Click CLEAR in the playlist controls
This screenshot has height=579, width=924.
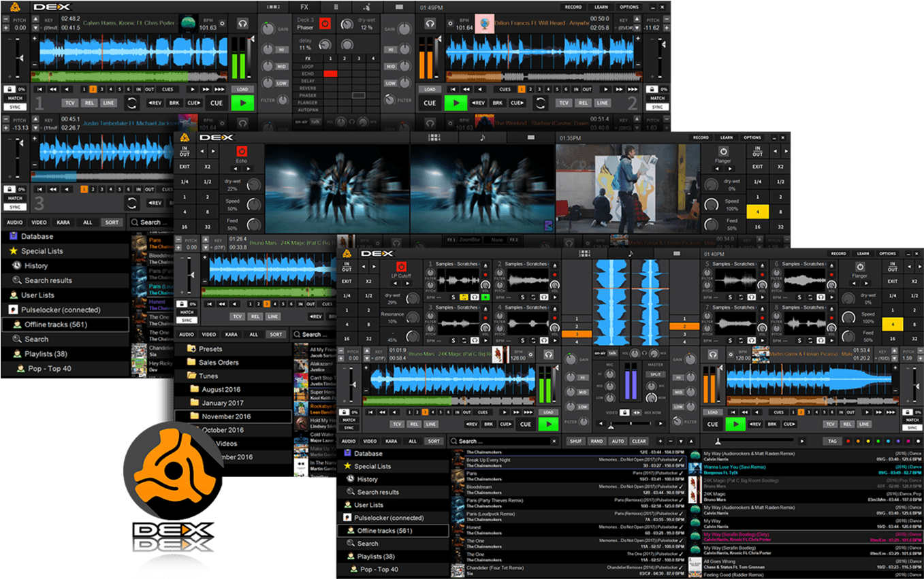click(639, 441)
